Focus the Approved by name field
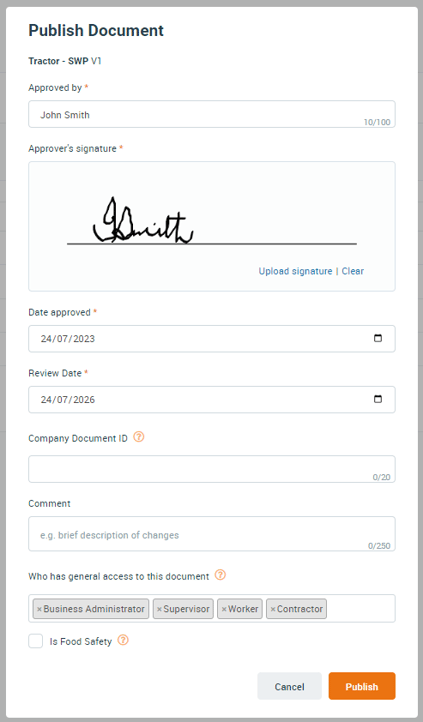Screen dimensions: 423x722 [212, 114]
